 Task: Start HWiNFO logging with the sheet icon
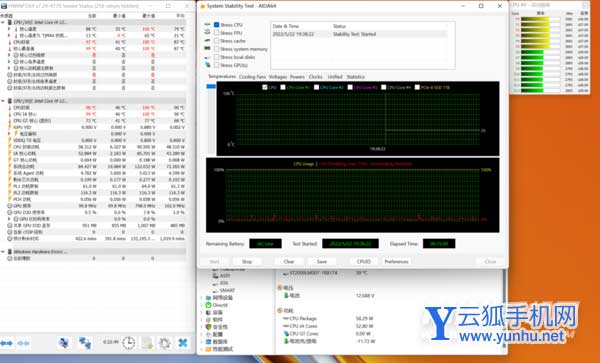(147, 343)
